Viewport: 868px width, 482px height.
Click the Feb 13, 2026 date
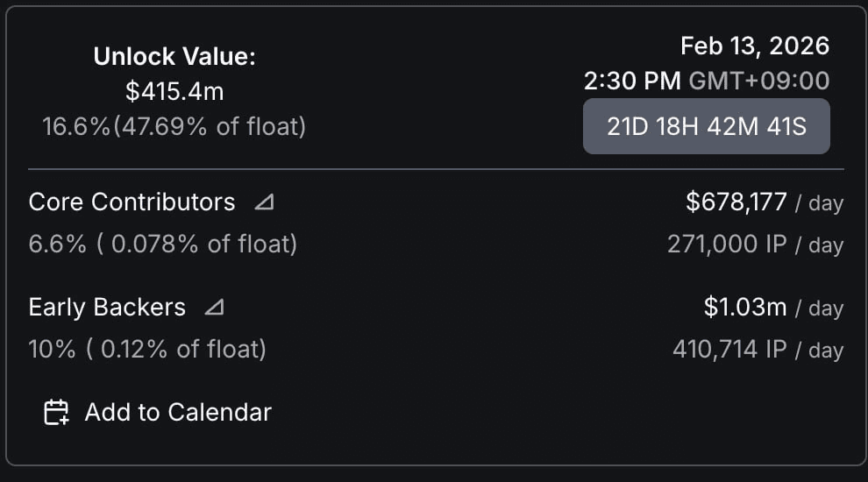coord(754,46)
